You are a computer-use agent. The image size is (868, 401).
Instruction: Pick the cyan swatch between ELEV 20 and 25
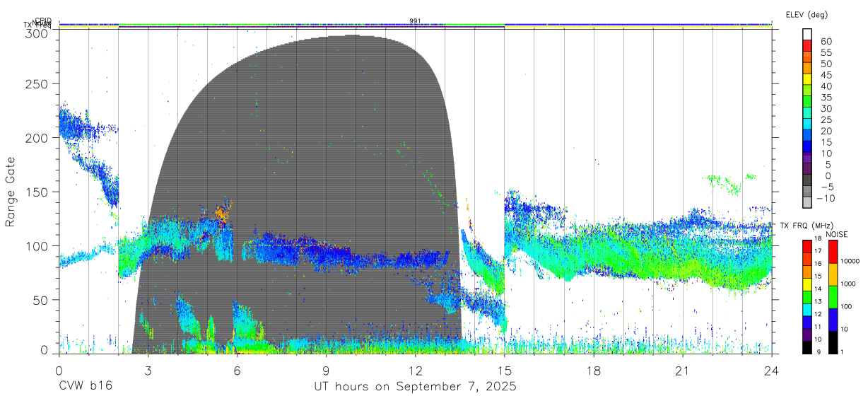coord(807,124)
